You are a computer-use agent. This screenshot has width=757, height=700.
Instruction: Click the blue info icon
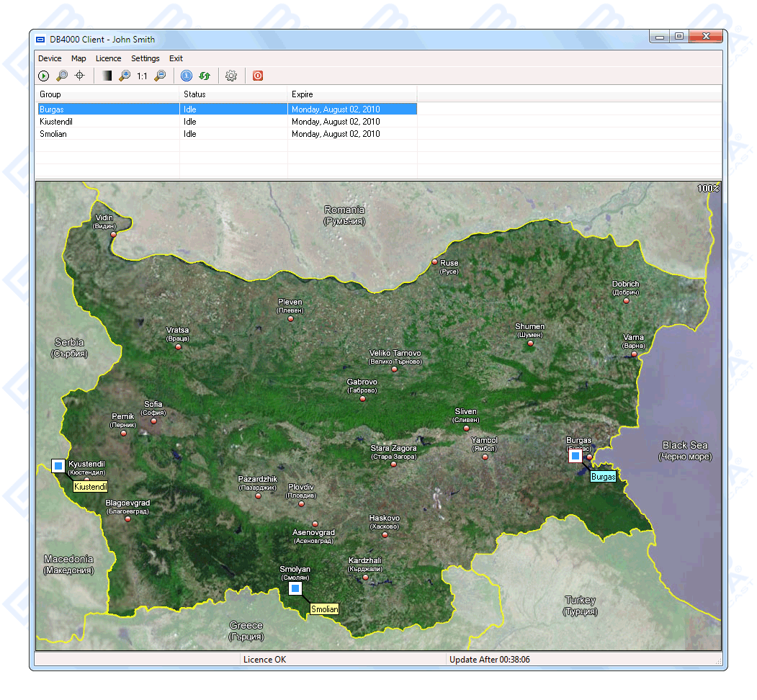[187, 76]
